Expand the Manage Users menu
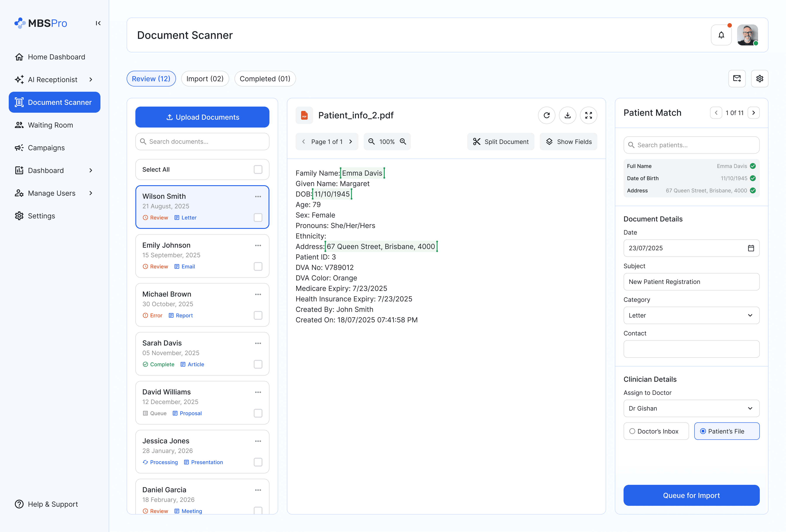The height and width of the screenshot is (532, 786). (91, 193)
